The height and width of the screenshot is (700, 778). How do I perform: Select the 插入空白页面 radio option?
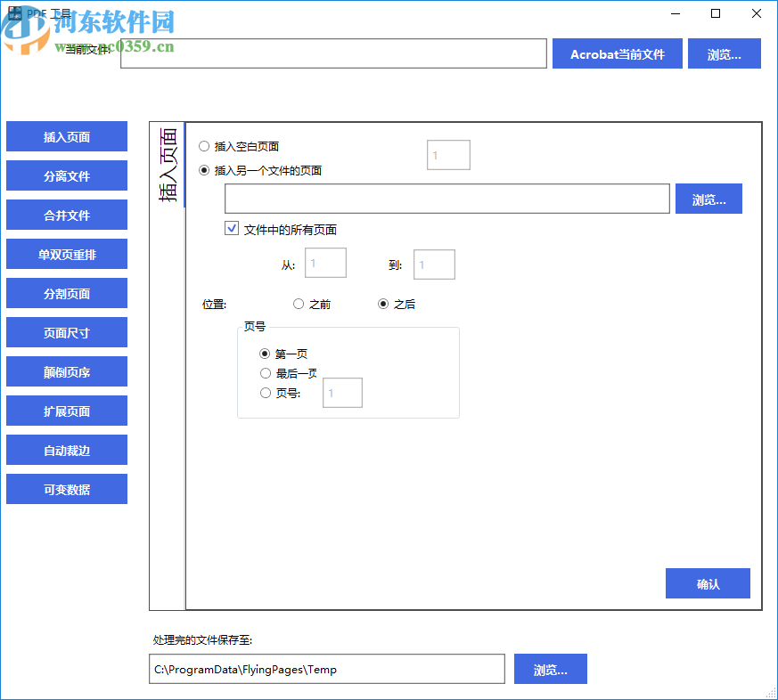pos(204,146)
